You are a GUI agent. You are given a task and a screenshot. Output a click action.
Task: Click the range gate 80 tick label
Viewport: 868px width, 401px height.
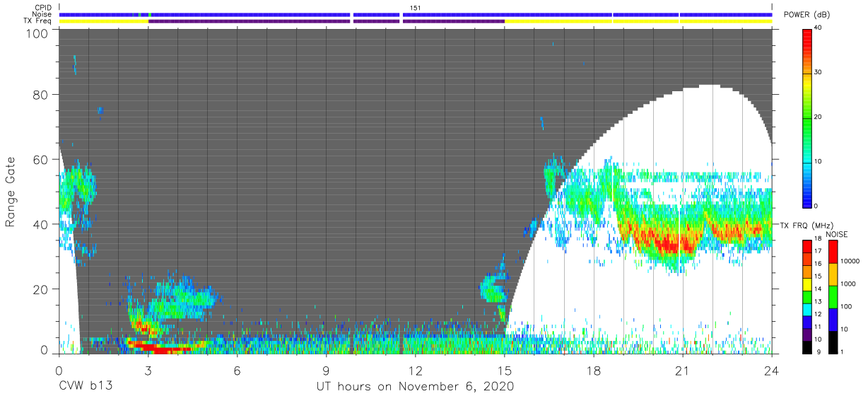[40, 95]
